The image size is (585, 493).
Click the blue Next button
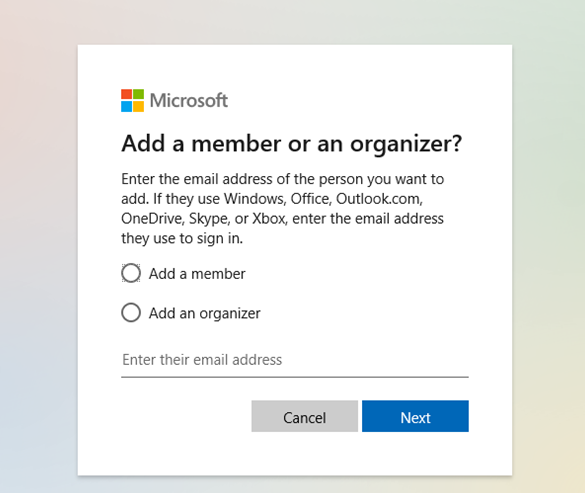(415, 416)
